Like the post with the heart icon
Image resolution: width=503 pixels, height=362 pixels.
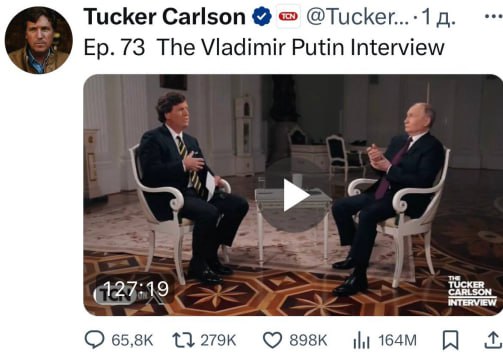coord(273,340)
